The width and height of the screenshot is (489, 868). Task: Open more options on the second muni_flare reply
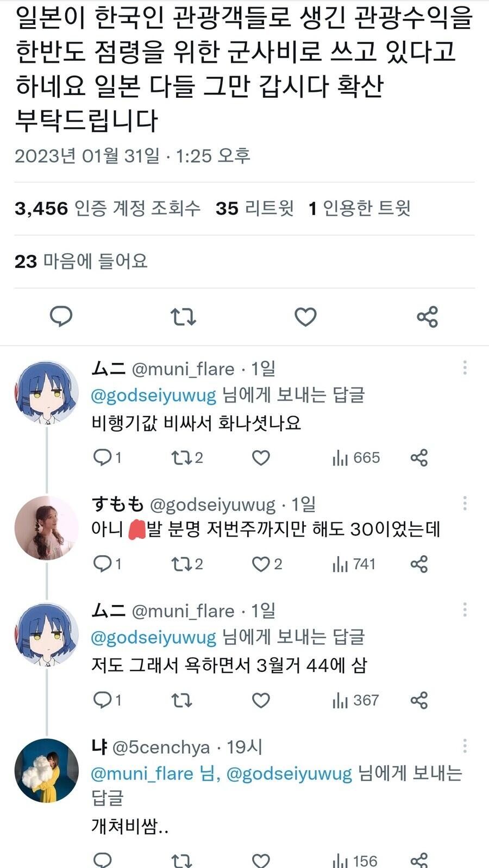tap(465, 609)
